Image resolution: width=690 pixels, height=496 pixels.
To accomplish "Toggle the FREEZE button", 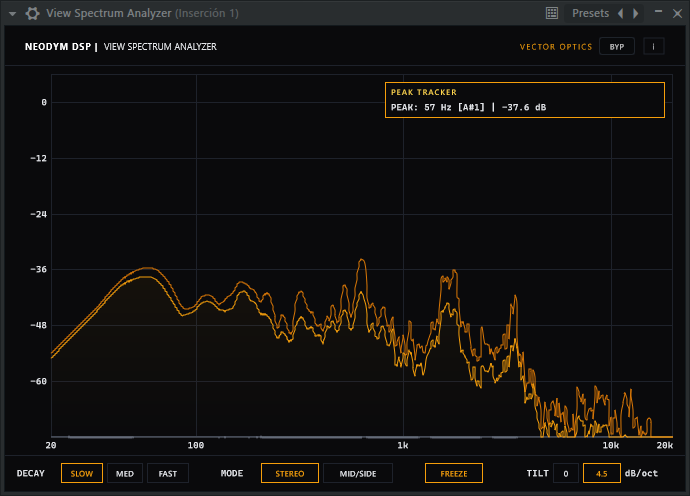I will [x=454, y=474].
